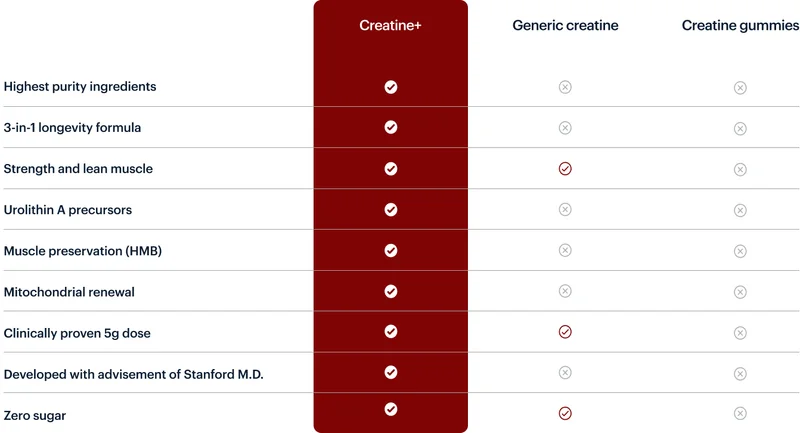Screen dimensions: 800x433
Task: Click Creatine gummies X icon for Urolithin A precursors
Action: pyautogui.click(x=740, y=210)
